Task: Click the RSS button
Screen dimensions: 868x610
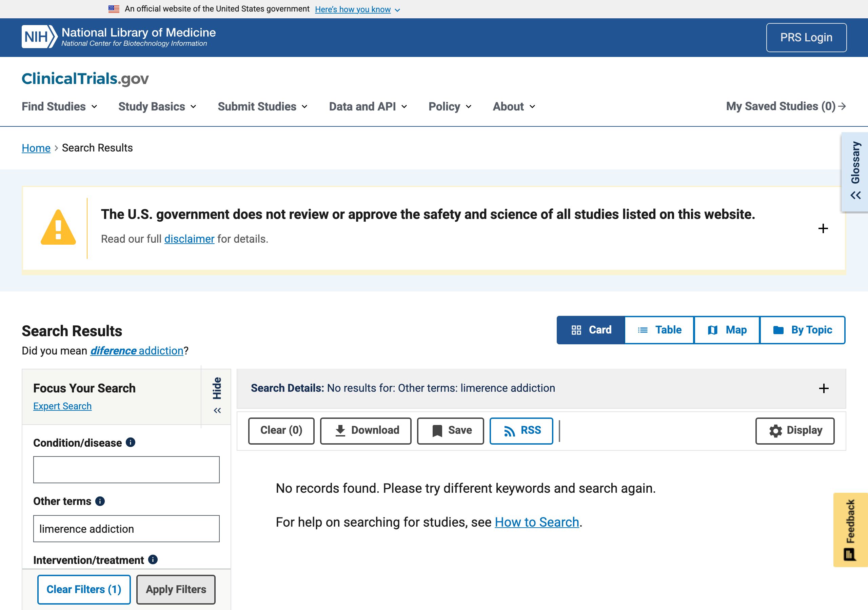Action: (521, 430)
